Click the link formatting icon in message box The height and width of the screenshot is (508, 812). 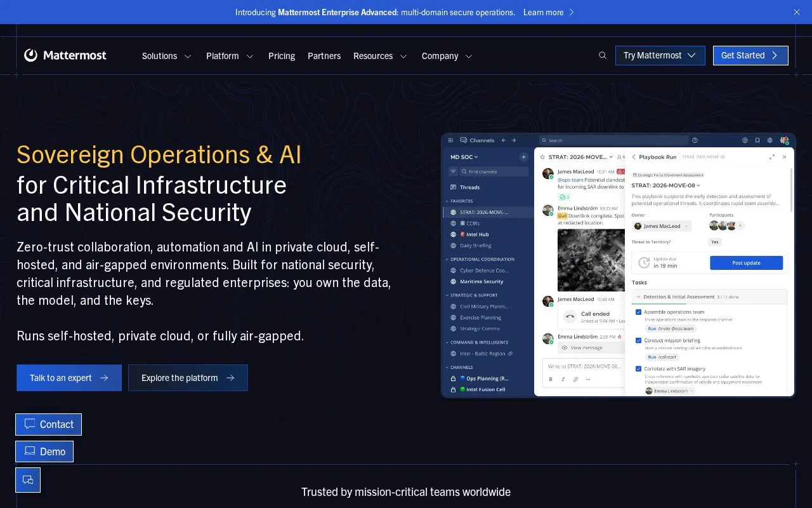point(575,379)
